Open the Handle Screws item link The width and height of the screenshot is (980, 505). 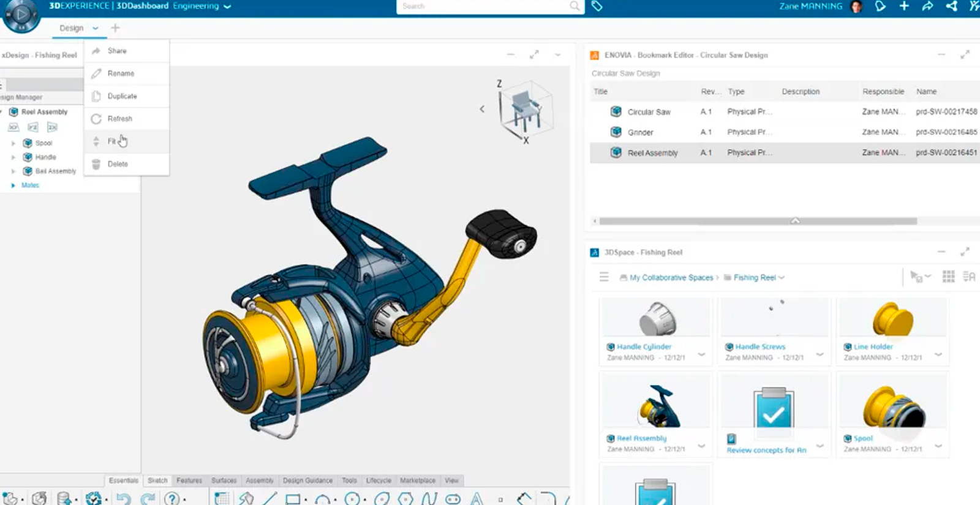point(760,346)
